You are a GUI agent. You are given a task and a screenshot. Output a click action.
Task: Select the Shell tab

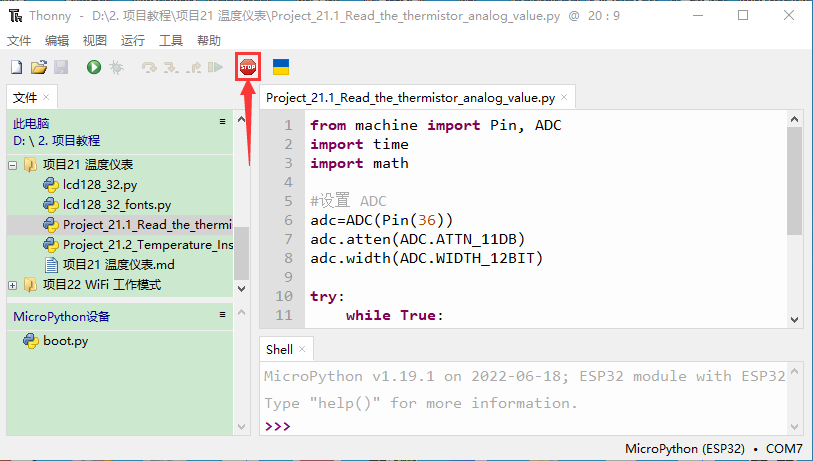point(279,350)
